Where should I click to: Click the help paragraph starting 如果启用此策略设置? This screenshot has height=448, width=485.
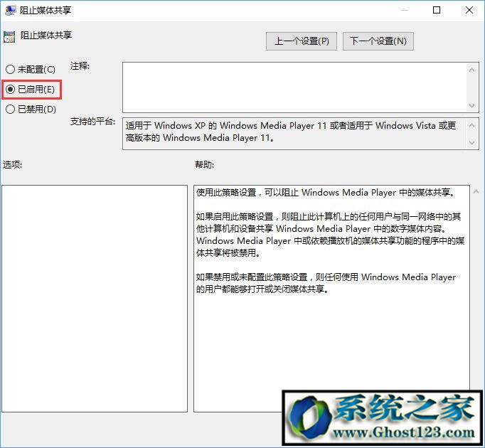(330, 235)
